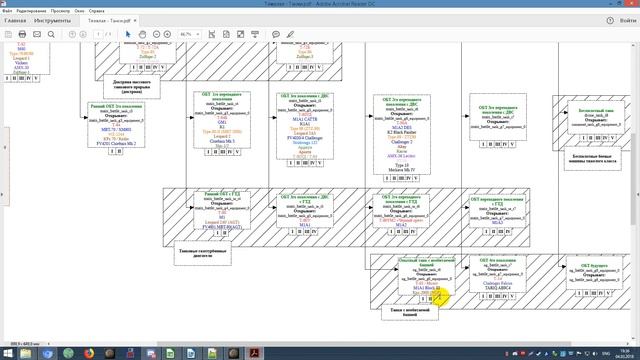Image resolution: width=640 pixels, height=360 pixels.
Task: Click the Танковые газотурбинные двигатели label box
Action: coord(202,253)
